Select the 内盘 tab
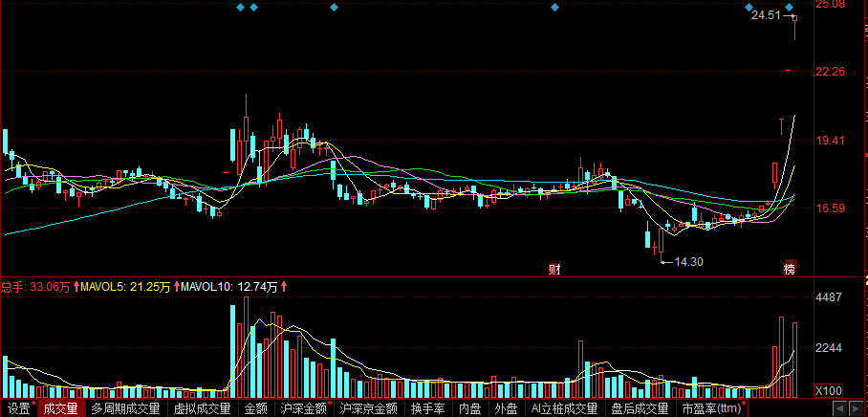 click(x=470, y=409)
